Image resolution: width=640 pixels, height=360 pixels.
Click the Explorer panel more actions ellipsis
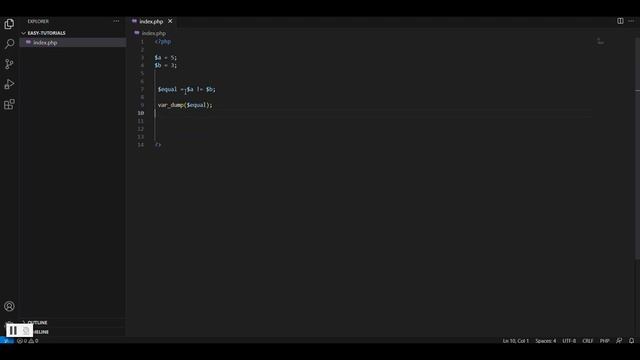(116, 21)
